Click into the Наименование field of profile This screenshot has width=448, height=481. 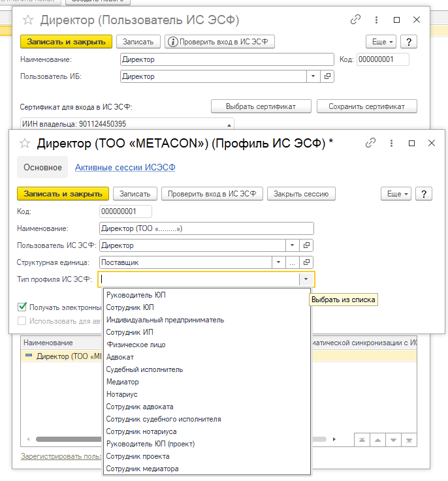206,228
